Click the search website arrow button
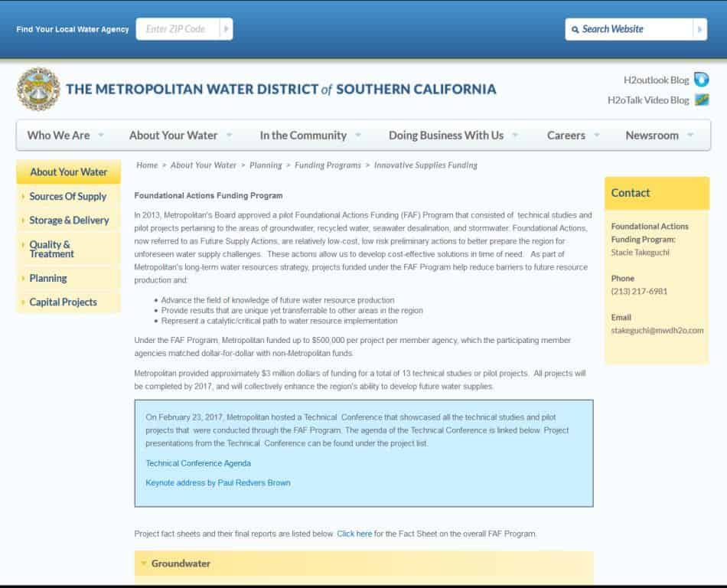The height and width of the screenshot is (588, 727). coord(699,29)
